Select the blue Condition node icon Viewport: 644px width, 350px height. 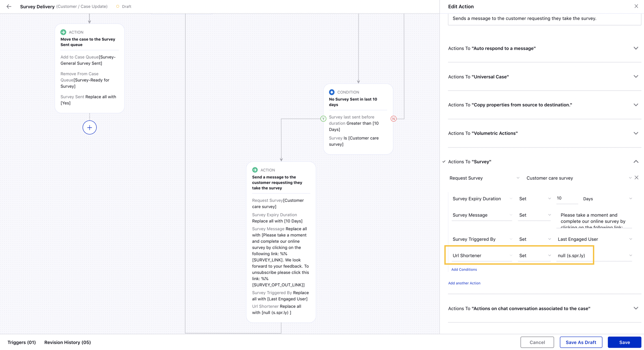[332, 92]
